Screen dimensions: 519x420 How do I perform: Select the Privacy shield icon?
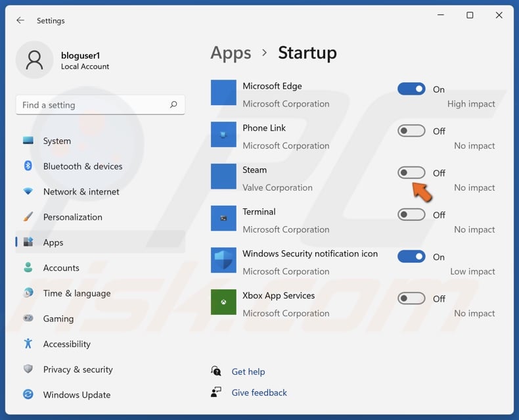pyautogui.click(x=28, y=369)
